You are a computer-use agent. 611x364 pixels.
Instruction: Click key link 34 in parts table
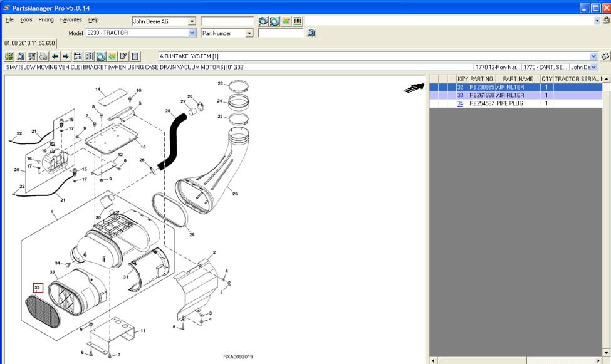coord(460,103)
